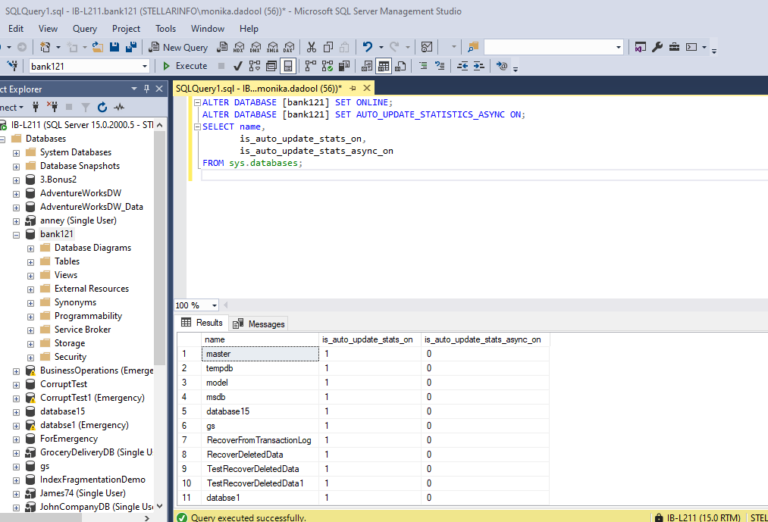Screen dimensions: 768x522
Task: Click the Object Explorer filter funnel icon
Action: click(85, 107)
